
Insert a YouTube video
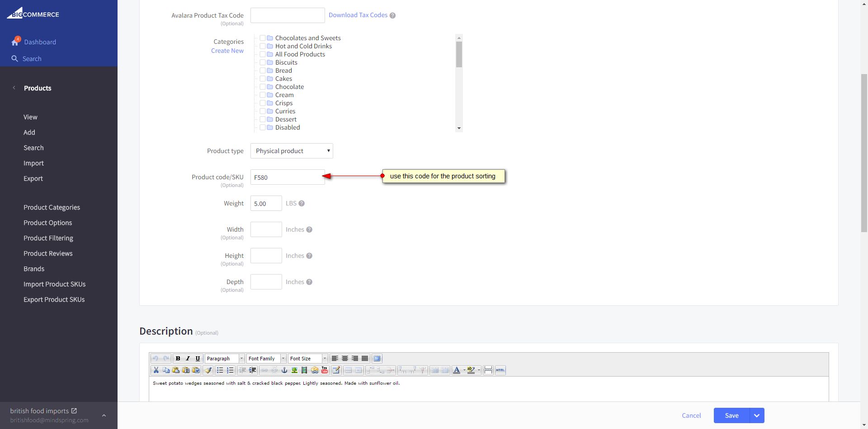325,370
